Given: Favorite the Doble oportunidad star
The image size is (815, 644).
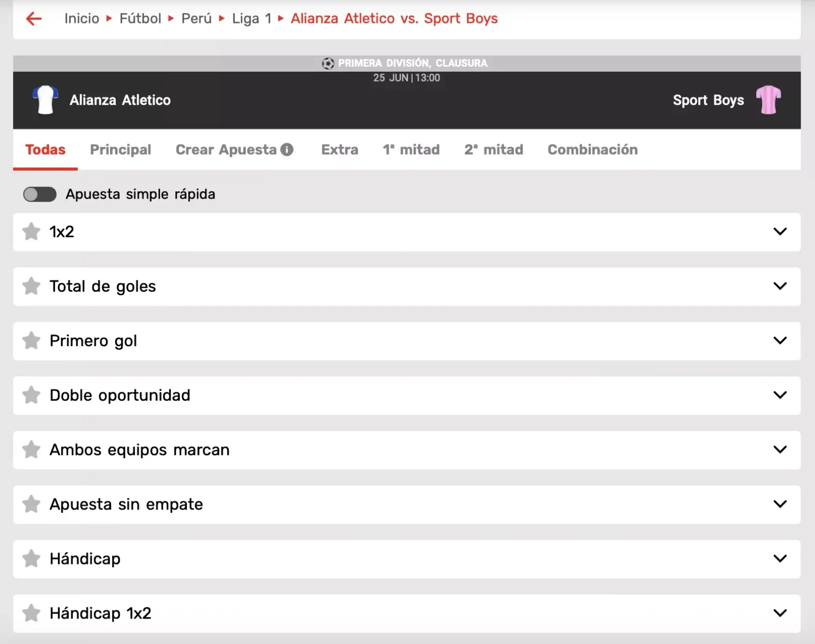Looking at the screenshot, I should [x=32, y=395].
